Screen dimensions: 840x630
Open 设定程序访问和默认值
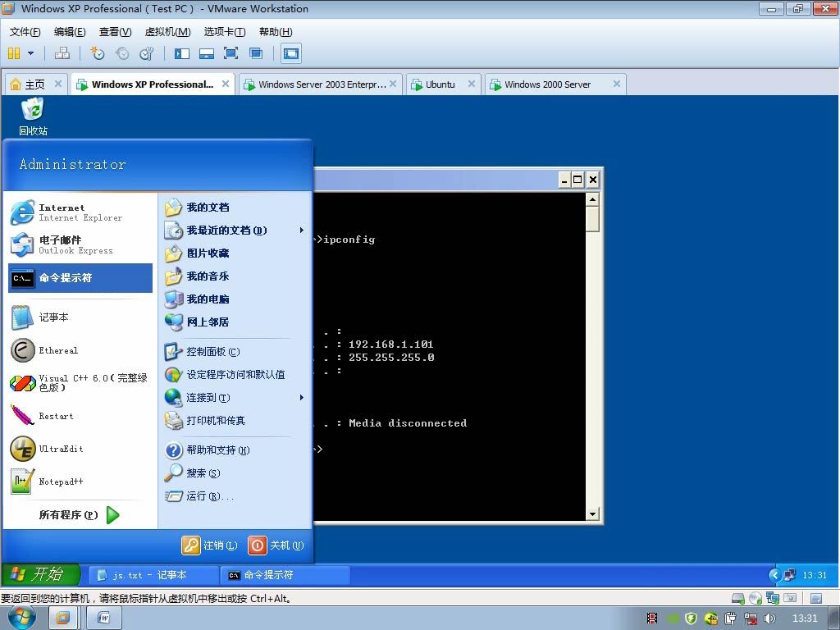[235, 374]
